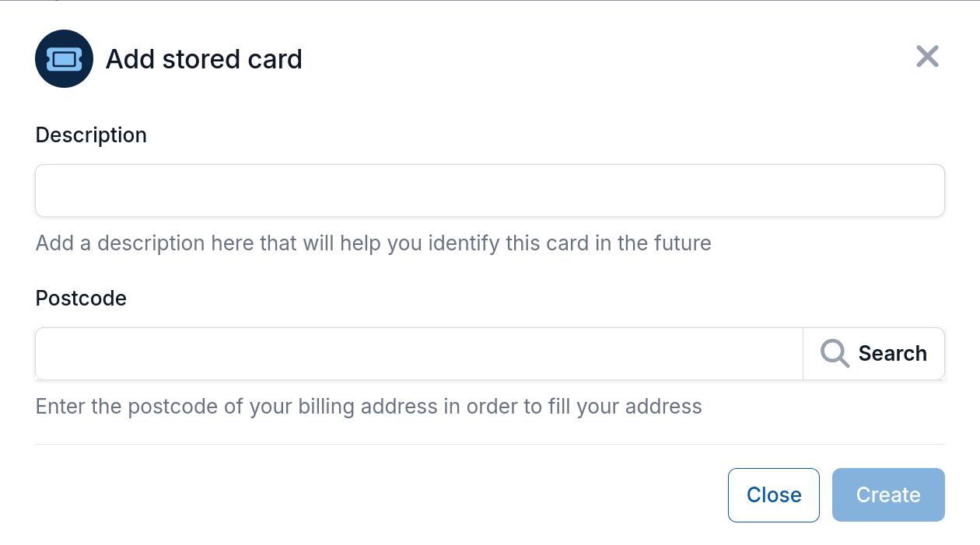Click the divider line above the buttons
Image resolution: width=980 pixels, height=545 pixels.
489,445
